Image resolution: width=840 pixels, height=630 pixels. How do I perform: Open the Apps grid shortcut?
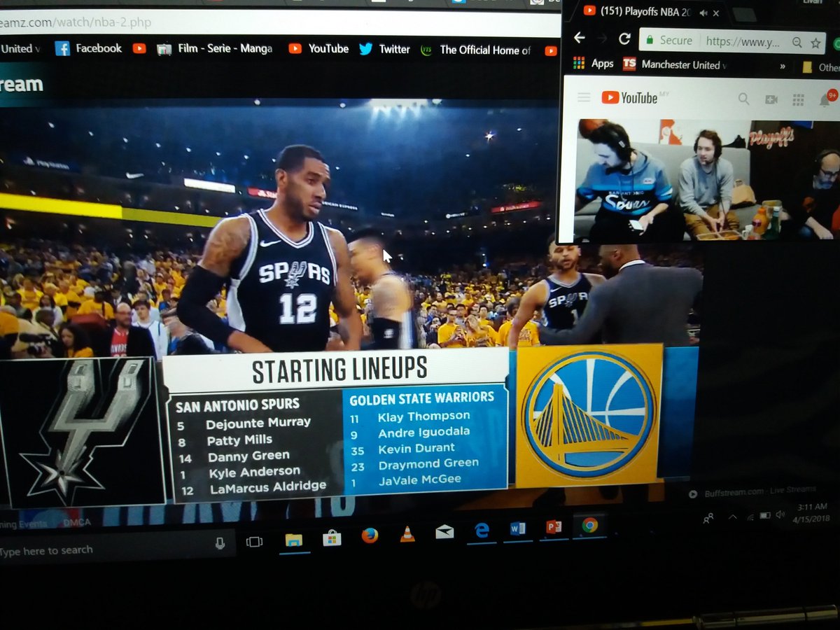[594, 63]
